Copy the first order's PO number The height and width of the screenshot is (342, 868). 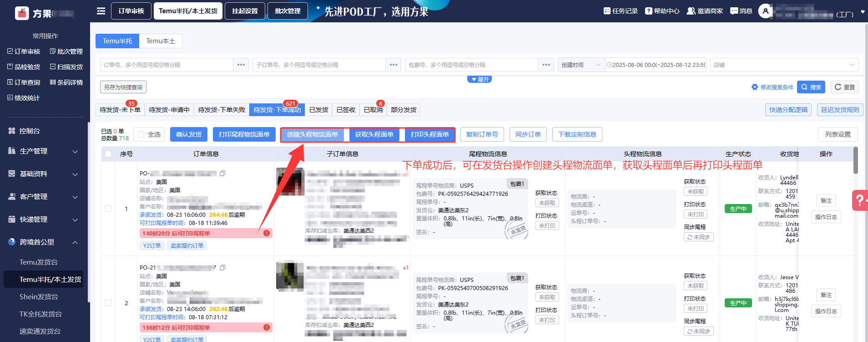[222, 174]
